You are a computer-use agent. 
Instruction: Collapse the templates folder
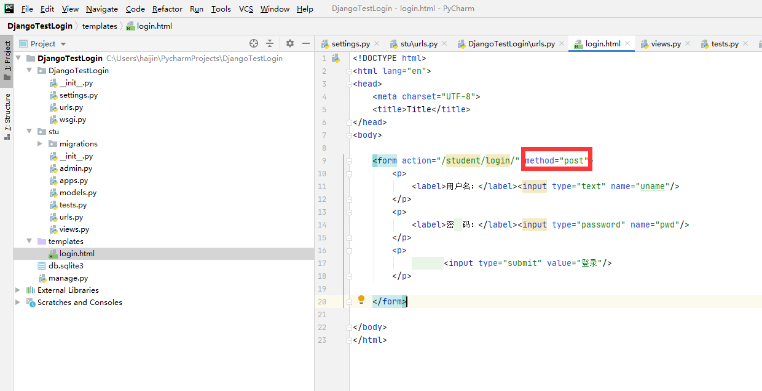tap(29, 241)
